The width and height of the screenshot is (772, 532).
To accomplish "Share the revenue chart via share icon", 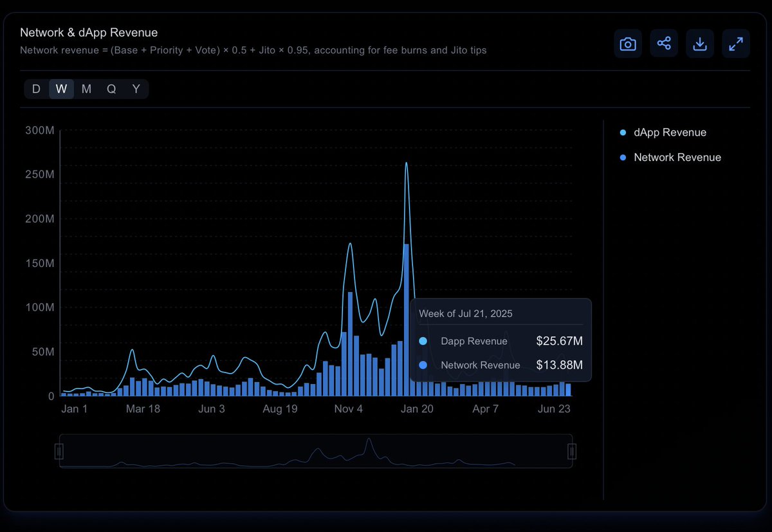I will tap(664, 43).
